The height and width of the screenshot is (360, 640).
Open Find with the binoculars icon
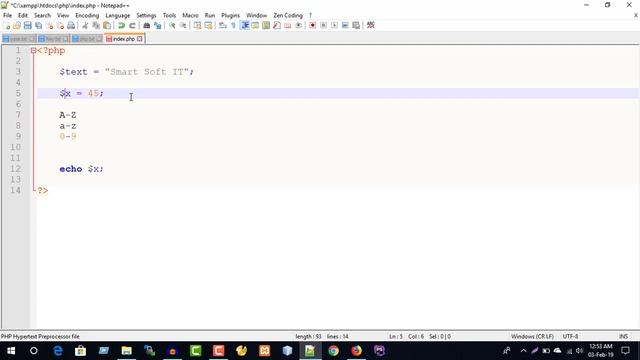click(146, 25)
